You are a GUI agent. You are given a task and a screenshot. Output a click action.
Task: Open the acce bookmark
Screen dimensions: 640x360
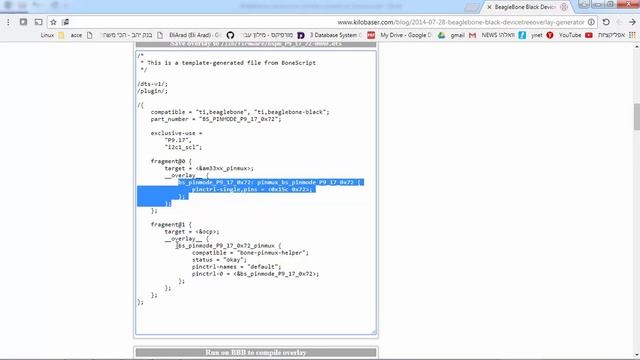tap(81, 35)
